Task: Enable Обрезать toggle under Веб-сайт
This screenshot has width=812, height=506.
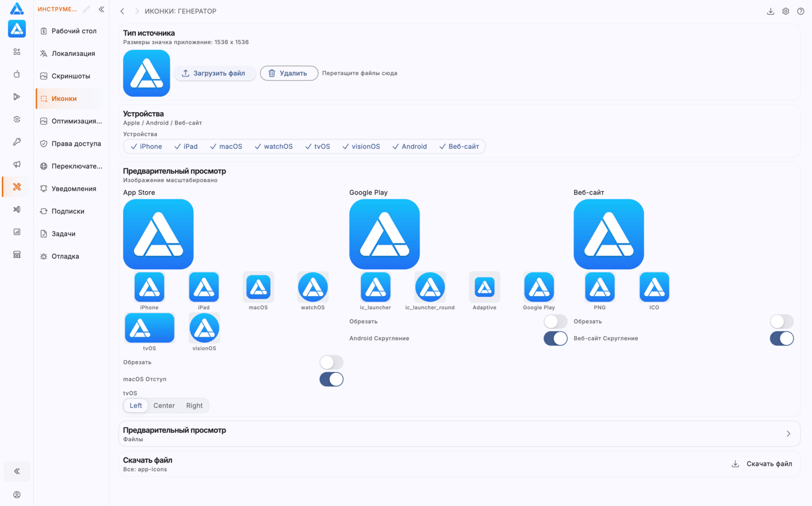Action: [x=782, y=321]
